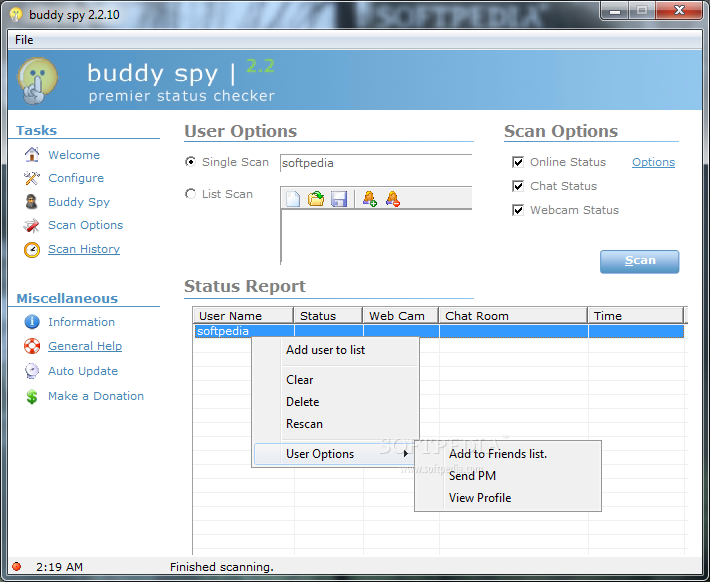Create a new list with blank page icon
This screenshot has height=582, width=710.
(293, 198)
